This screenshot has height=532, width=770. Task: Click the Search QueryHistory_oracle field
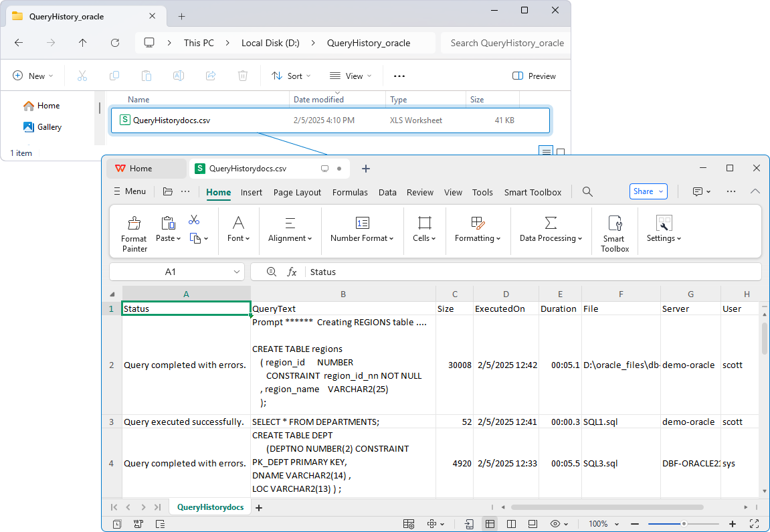point(506,43)
